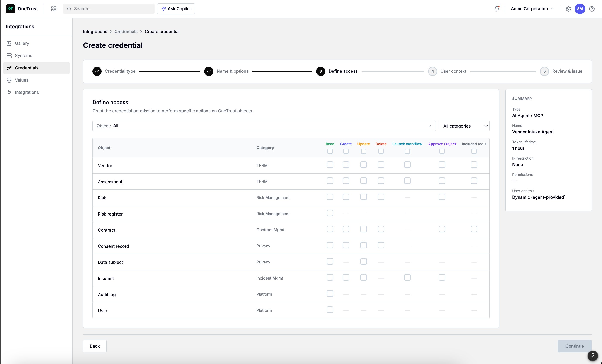Click the Integrations plug icon

point(9,92)
